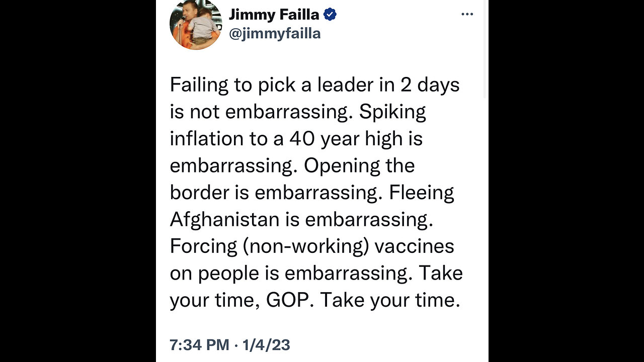The height and width of the screenshot is (362, 644).
Task: Open the Jimmy Failla display name link
Action: coord(274,15)
